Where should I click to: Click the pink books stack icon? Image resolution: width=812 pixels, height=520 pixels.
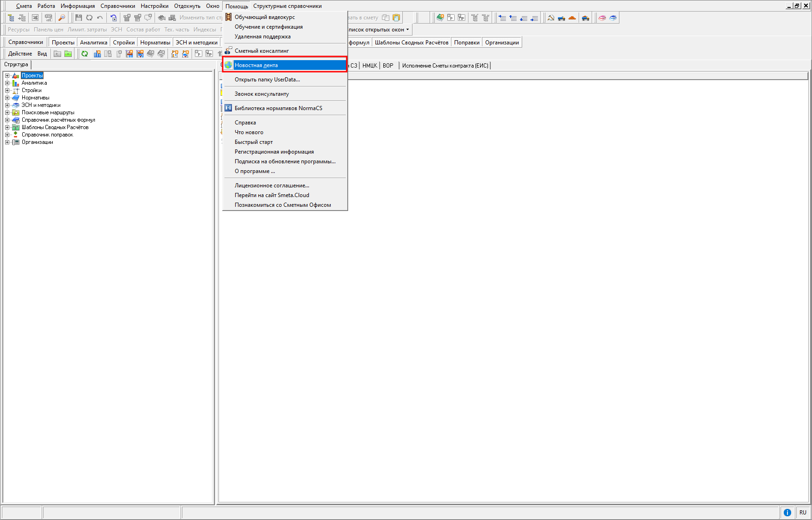(x=602, y=18)
